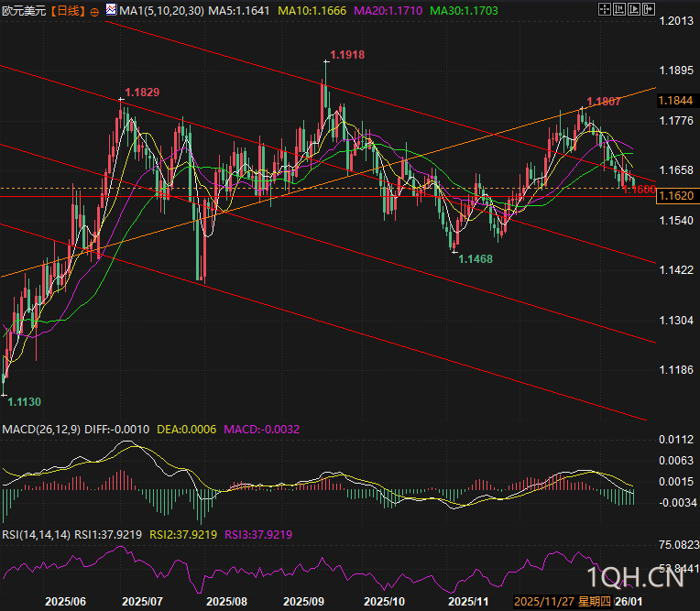Click the 1.1130 low price annotation
The height and width of the screenshot is (611, 700).
(24, 402)
